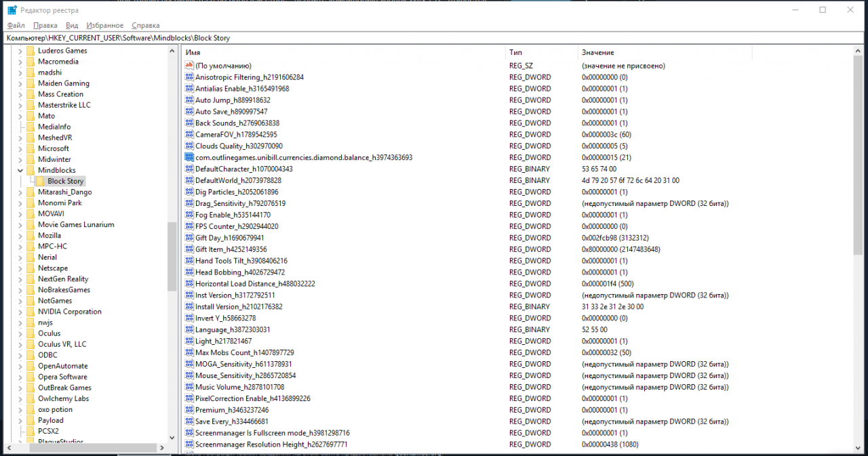This screenshot has width=868, height=456.
Task: Click the icon of Fog Enable_h535144170
Action: [x=189, y=215]
